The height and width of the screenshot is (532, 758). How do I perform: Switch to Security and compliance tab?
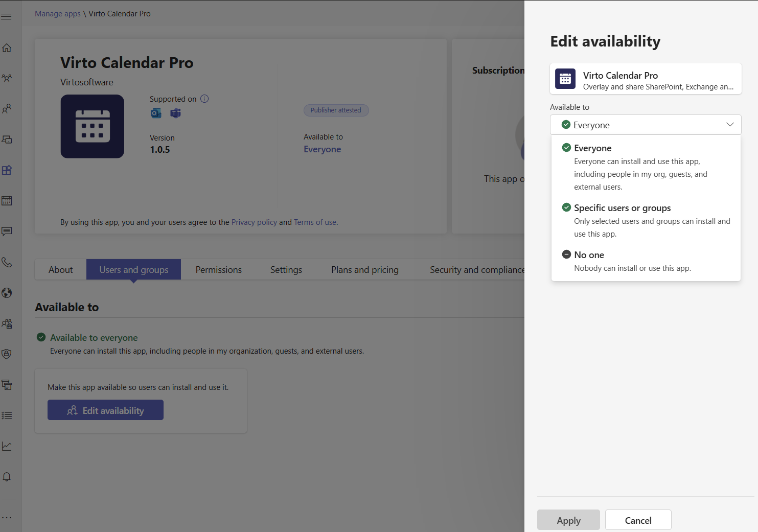pyautogui.click(x=477, y=269)
